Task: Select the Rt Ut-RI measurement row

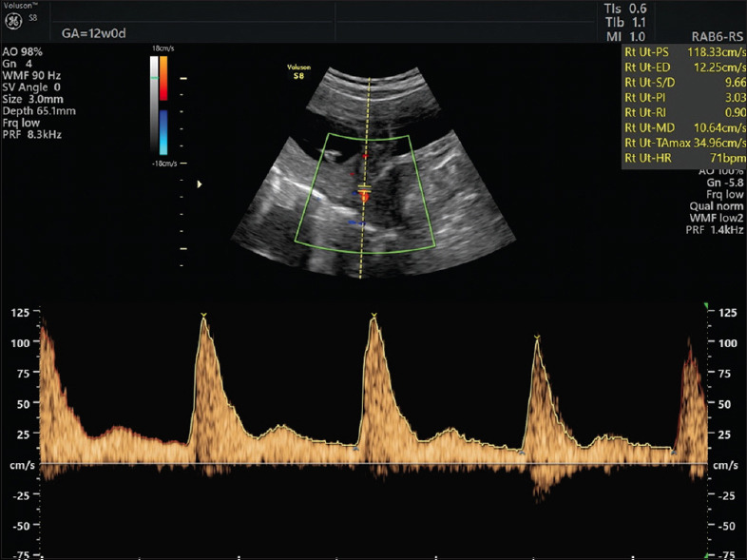Action: tap(683, 111)
